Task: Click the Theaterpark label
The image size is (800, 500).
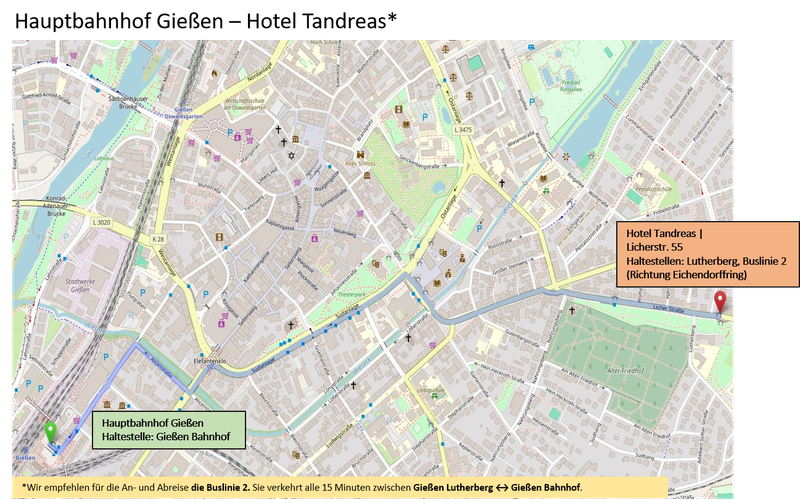Action: coord(352,295)
